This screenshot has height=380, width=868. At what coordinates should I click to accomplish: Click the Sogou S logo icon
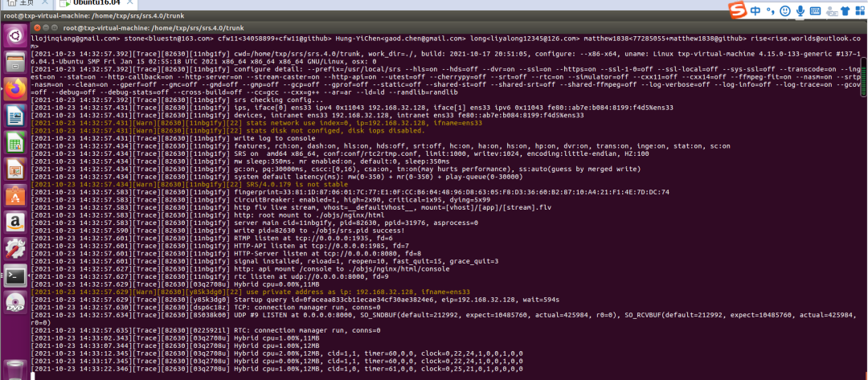[737, 10]
